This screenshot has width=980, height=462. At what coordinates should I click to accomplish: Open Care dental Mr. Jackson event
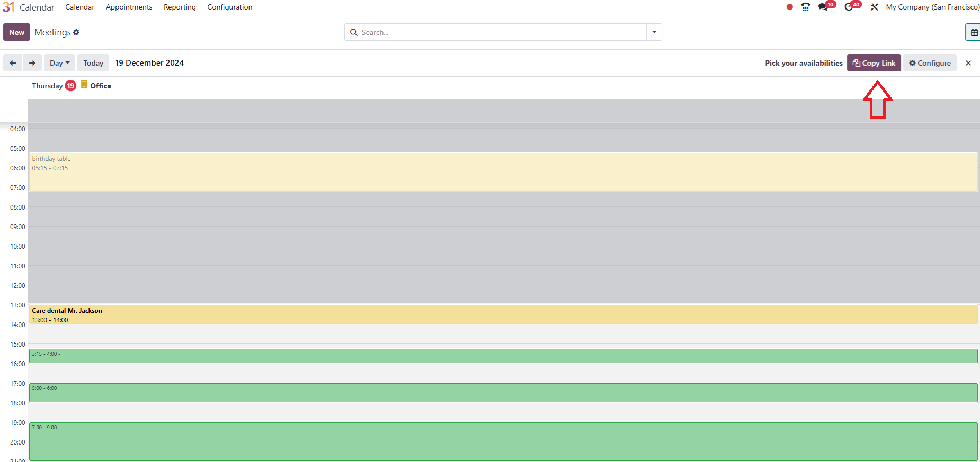point(503,314)
